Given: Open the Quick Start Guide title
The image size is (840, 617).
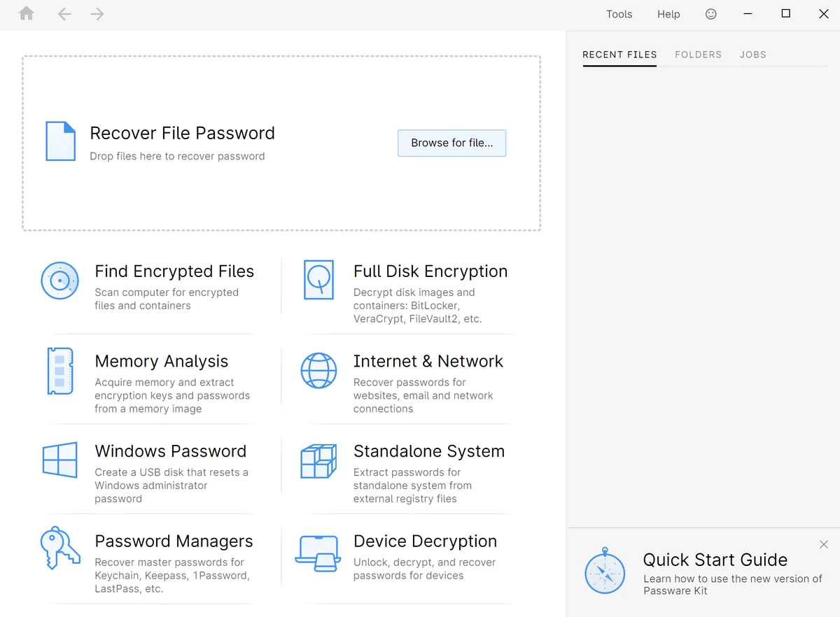Looking at the screenshot, I should (x=715, y=560).
